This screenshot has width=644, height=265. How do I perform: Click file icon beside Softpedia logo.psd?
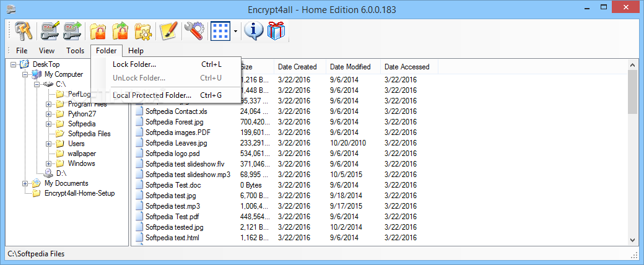tap(139, 154)
